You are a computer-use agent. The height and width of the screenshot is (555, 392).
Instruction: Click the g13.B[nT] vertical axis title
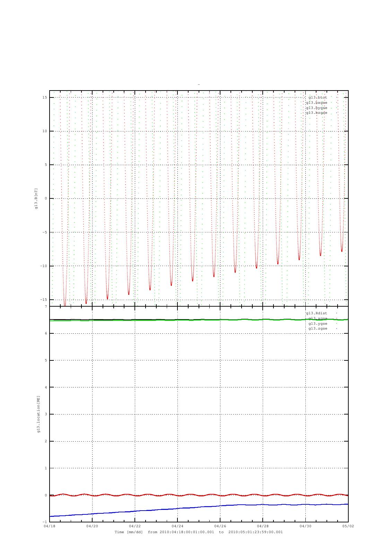point(36,198)
